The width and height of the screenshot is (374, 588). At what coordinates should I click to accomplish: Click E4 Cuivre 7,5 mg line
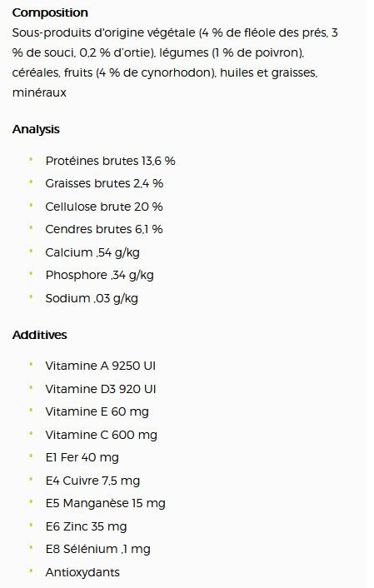[x=92, y=481]
